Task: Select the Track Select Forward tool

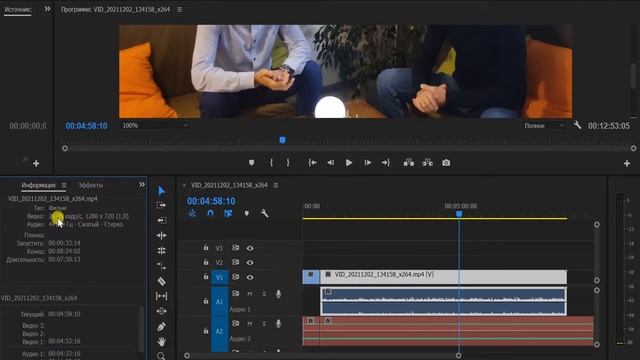Action: click(162, 205)
